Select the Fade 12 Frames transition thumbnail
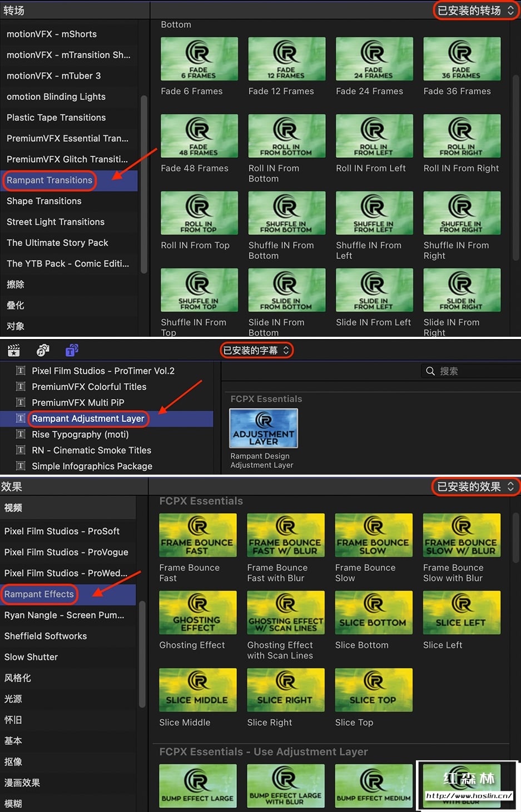 (x=287, y=59)
